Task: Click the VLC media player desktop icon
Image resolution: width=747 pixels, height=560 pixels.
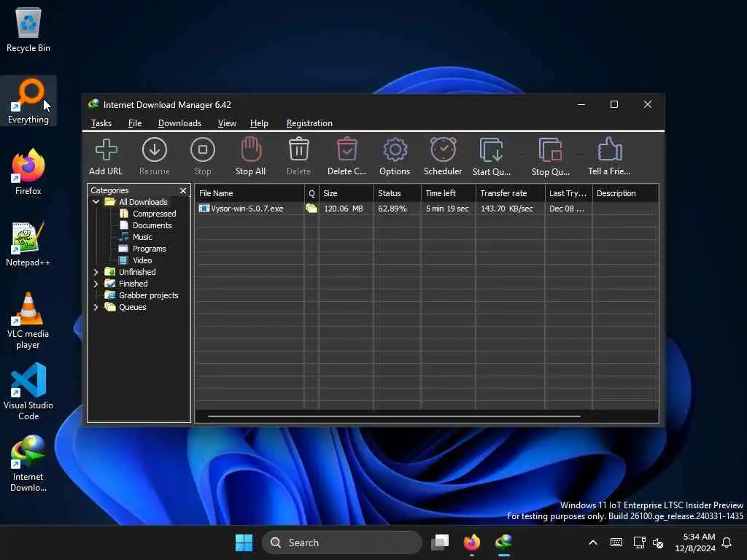Action: [x=28, y=321]
